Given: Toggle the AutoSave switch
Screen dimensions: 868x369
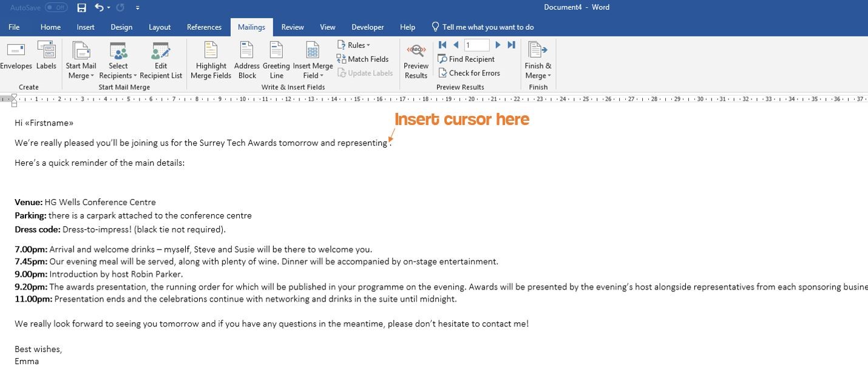Looking at the screenshot, I should click(56, 7).
